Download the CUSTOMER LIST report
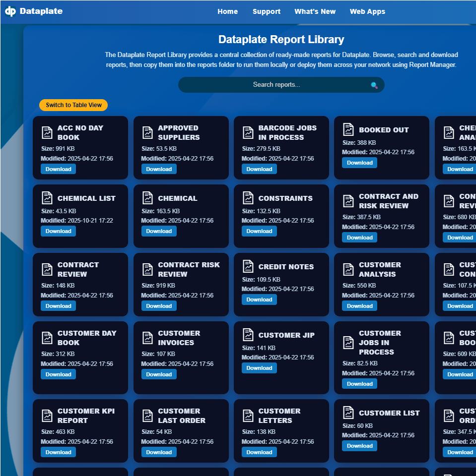The height and width of the screenshot is (476, 476). click(360, 446)
